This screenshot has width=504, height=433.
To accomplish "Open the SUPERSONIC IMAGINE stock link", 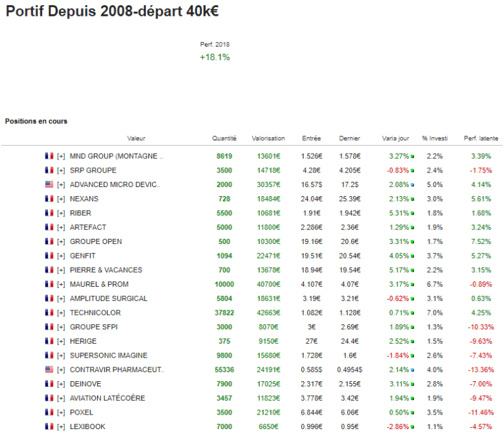I will pos(108,355).
